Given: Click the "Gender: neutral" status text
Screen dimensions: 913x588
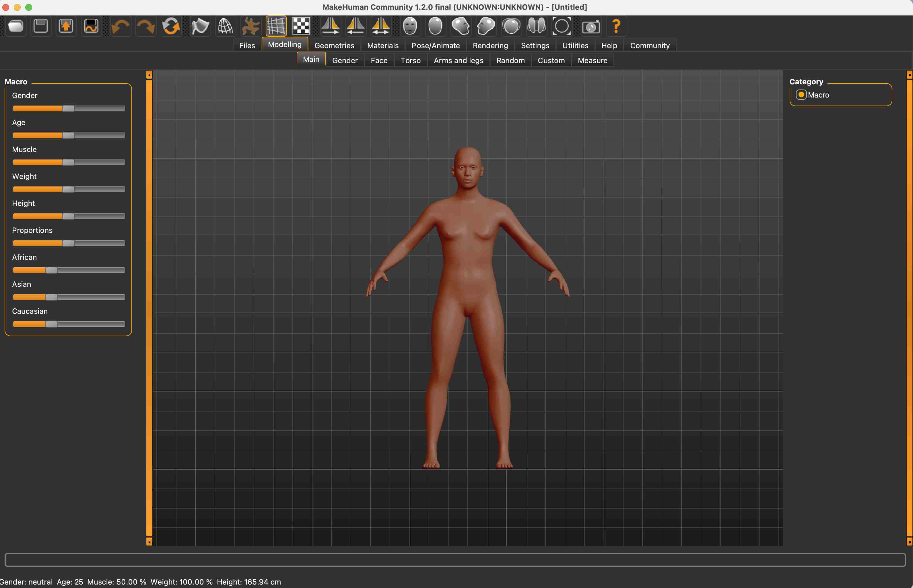Looking at the screenshot, I should 26,582.
